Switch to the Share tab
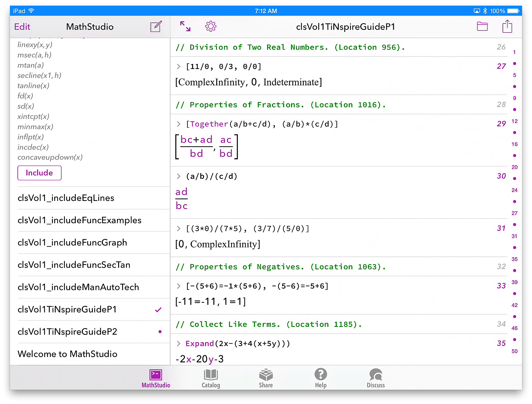The width and height of the screenshot is (532, 404). click(266, 378)
